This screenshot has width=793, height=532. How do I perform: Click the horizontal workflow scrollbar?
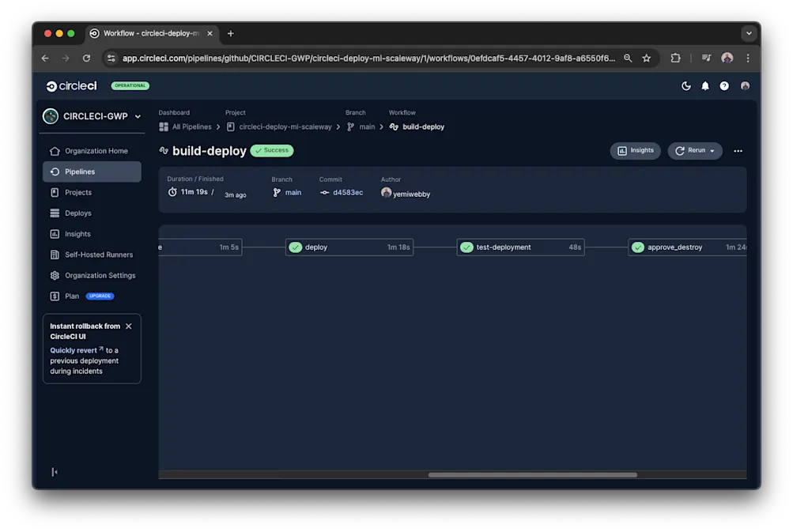[x=532, y=475]
